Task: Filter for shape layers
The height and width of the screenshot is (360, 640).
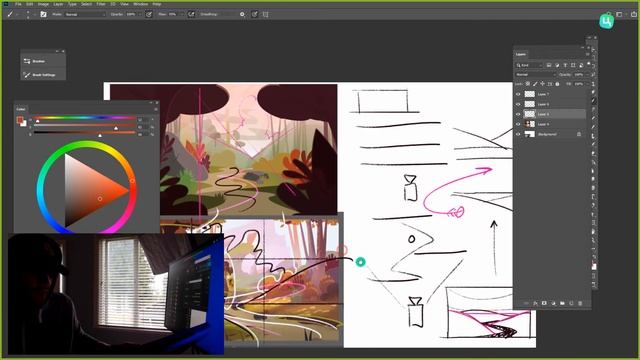Action: coord(573,65)
